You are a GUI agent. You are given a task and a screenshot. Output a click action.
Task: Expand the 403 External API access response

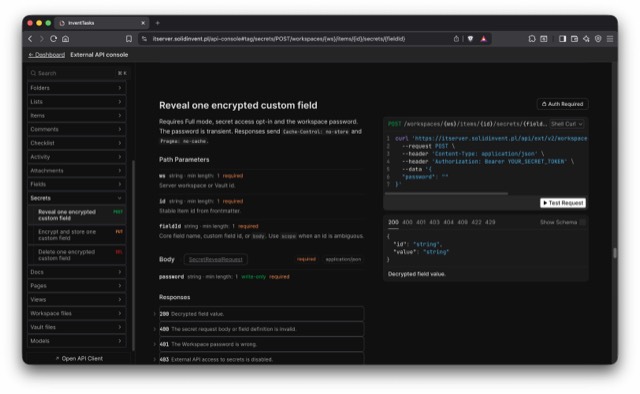click(x=261, y=359)
